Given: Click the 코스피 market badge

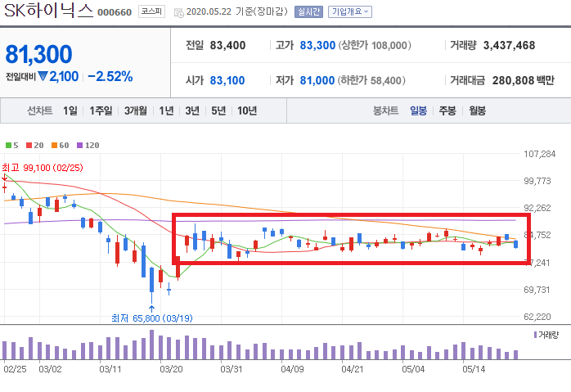Looking at the screenshot, I should click(x=151, y=11).
